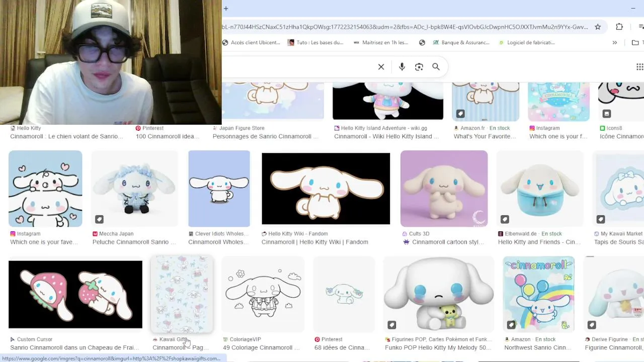The height and width of the screenshot is (362, 644).
Task: Click the tag badge on Elbenwald.de thumbnail
Action: coord(505,219)
